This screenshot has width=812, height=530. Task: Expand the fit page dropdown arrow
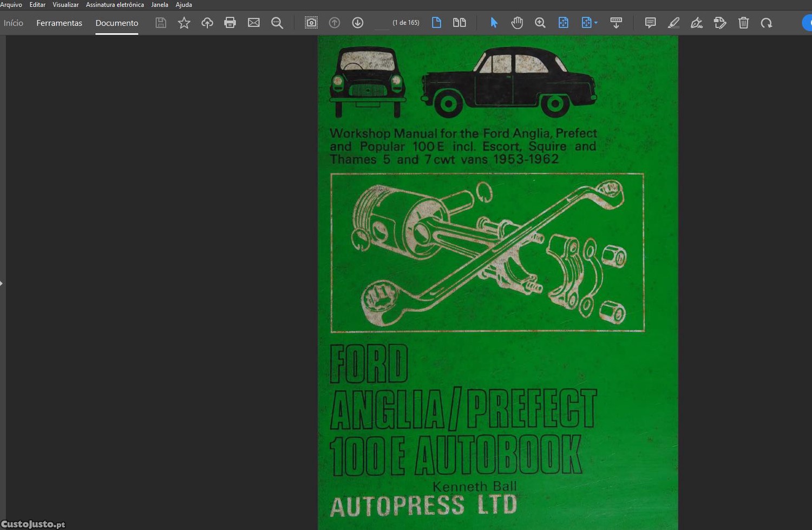(596, 23)
